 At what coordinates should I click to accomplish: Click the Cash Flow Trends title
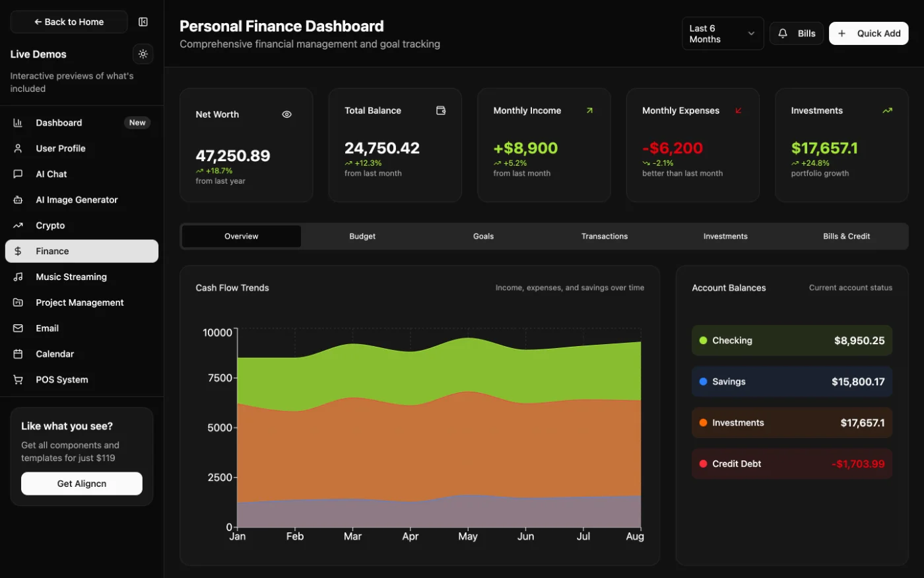232,288
